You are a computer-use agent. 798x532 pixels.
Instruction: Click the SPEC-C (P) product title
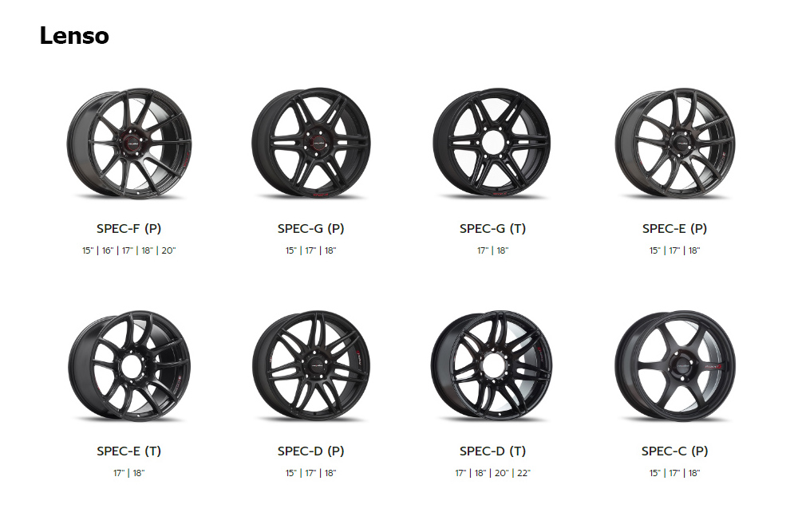point(675,451)
